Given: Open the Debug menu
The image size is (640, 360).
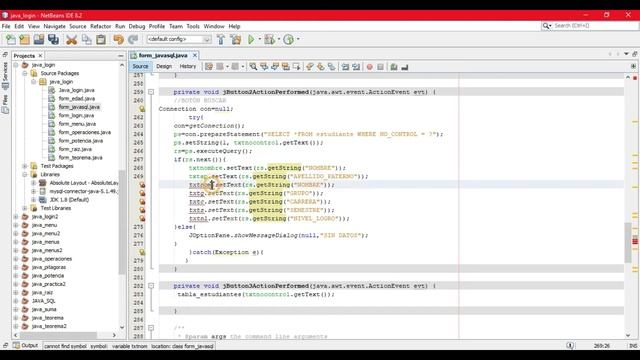Looking at the screenshot, I should point(137,26).
